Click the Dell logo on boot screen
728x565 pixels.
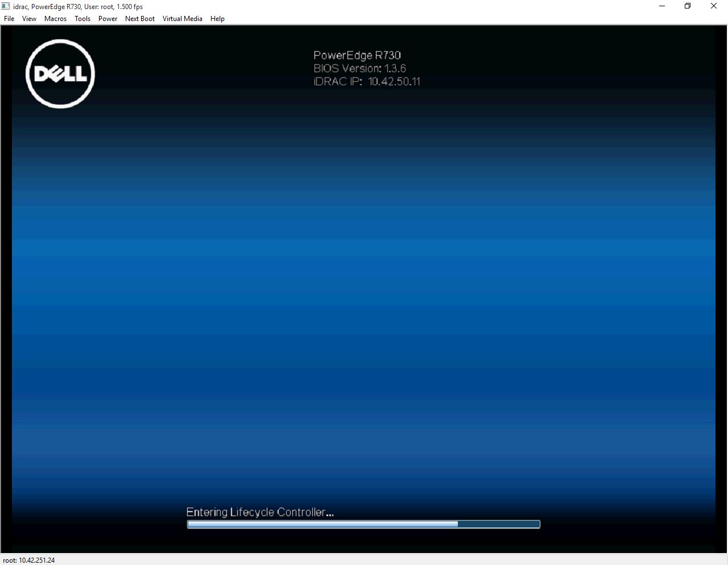coord(60,74)
